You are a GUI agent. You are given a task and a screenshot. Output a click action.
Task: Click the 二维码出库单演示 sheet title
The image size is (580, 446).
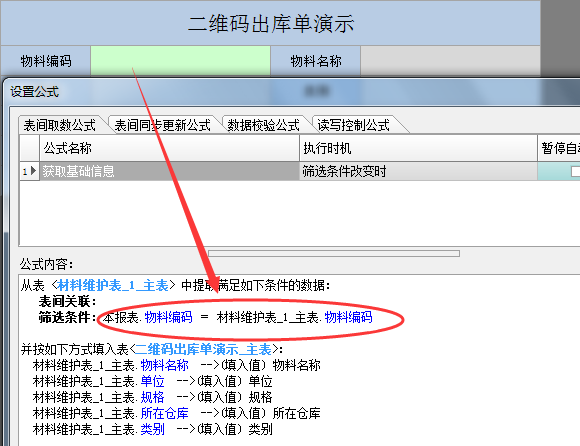(x=271, y=24)
